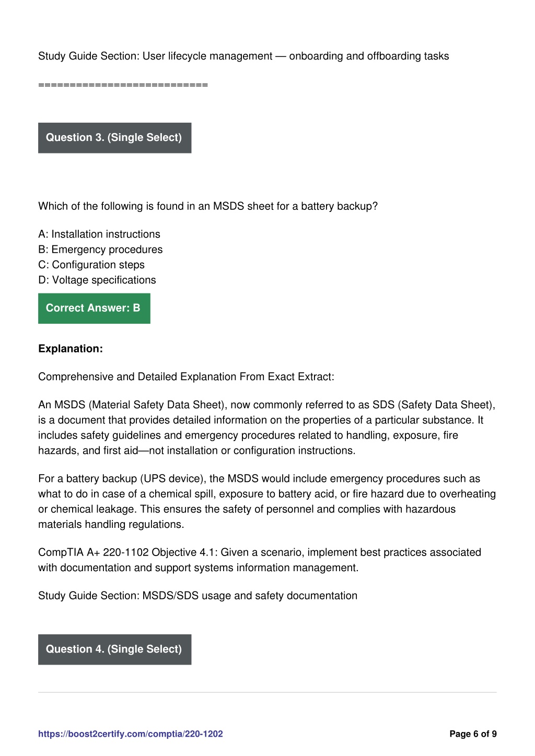
Task: Click the CompTIA A+ 220-1102 Objective 4.1 paragraph
Action: point(260,560)
